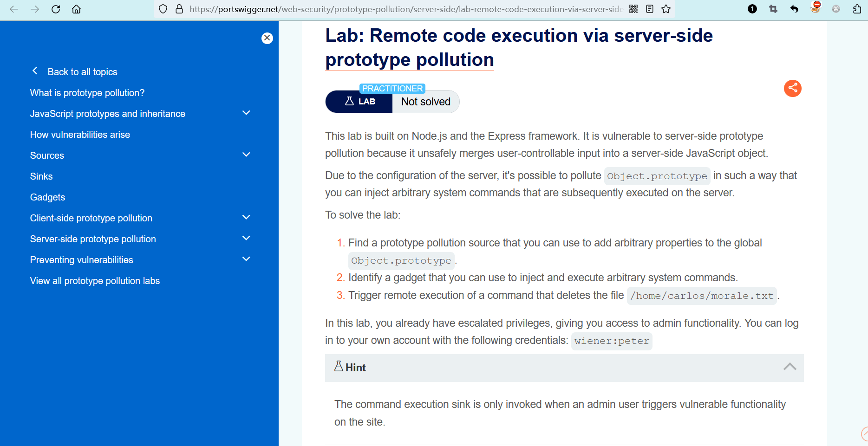Viewport: 868px width, 446px height.
Task: Open the Gadgets topic
Action: [x=47, y=197]
